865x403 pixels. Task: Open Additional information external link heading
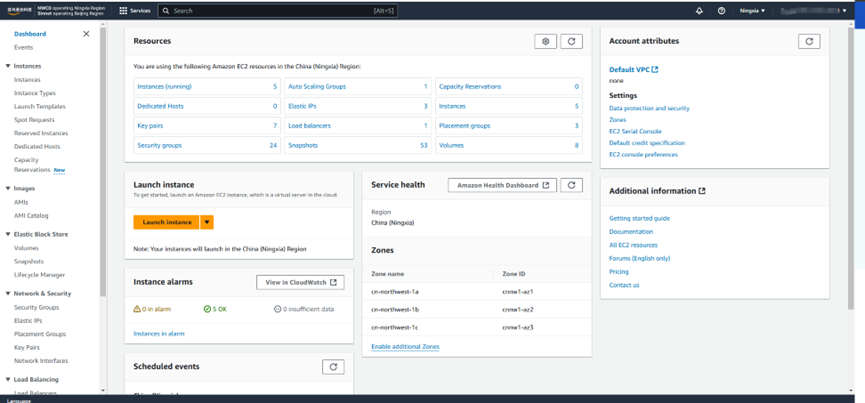click(657, 191)
